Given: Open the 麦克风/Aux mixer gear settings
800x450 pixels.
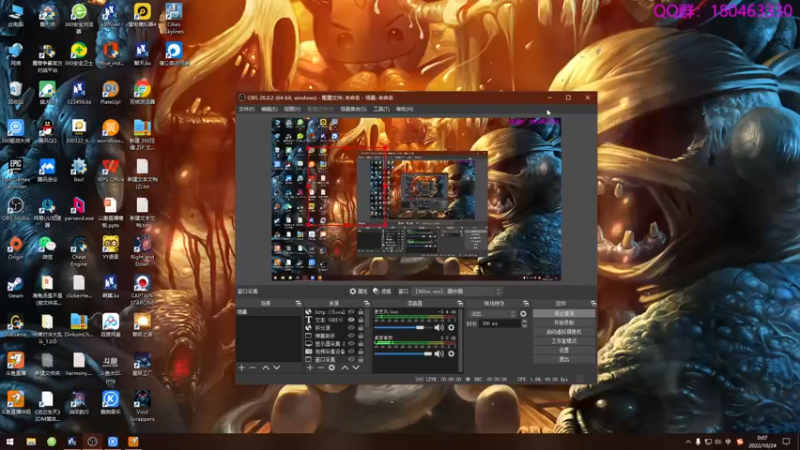Looking at the screenshot, I should point(451,328).
